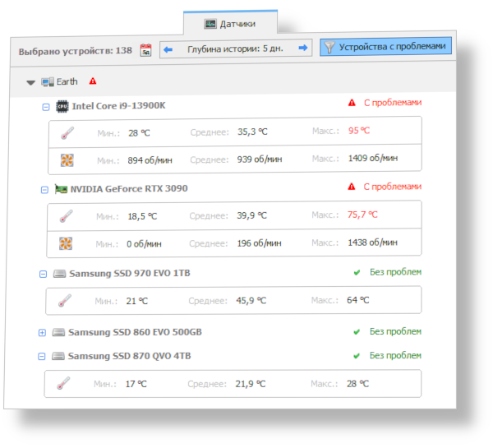
Task: Click the CPU chip icon
Action: pos(62,106)
